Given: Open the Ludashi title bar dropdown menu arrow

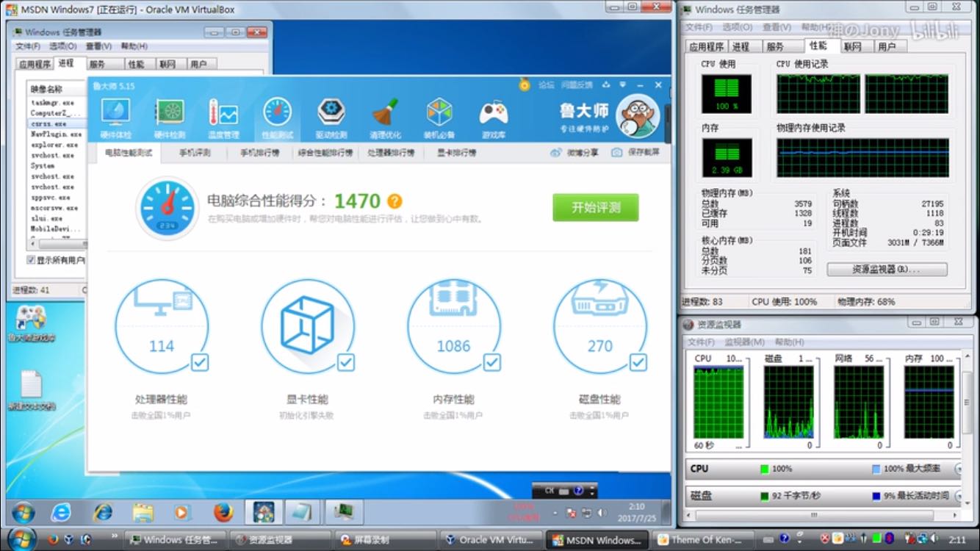Looking at the screenshot, I should (x=623, y=84).
